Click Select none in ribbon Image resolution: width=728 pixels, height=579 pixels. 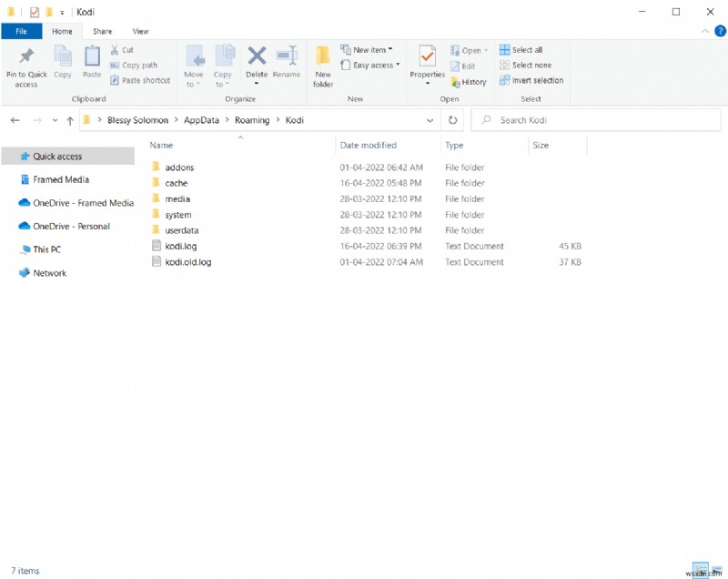526,65
